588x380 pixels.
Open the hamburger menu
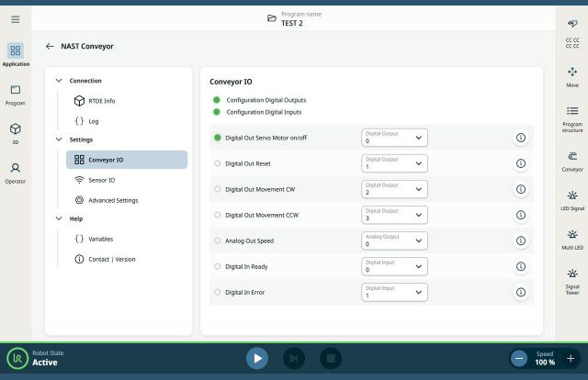[x=16, y=18]
